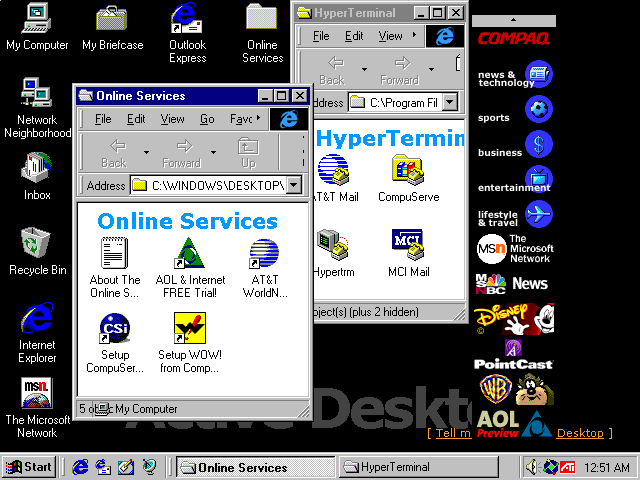This screenshot has width=640, height=480.
Task: Show more menus chevron in Online Services
Action: pos(258,118)
